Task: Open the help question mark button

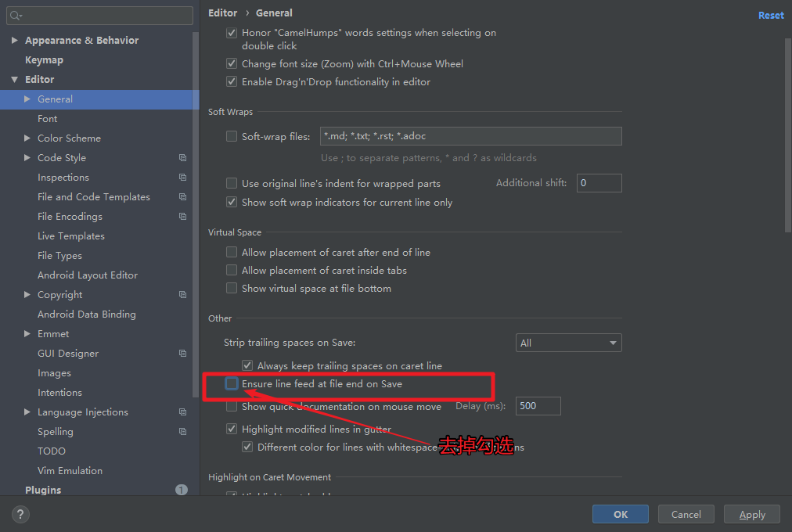Action: tap(20, 514)
